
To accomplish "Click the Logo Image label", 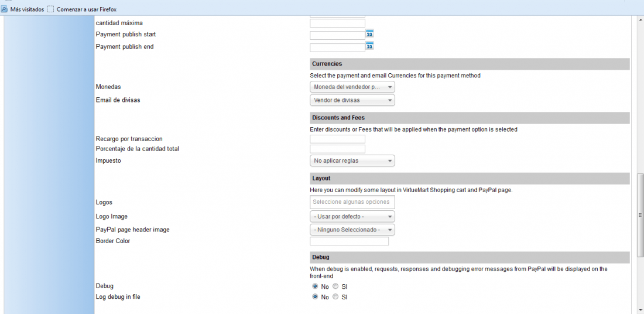I will (x=112, y=216).
